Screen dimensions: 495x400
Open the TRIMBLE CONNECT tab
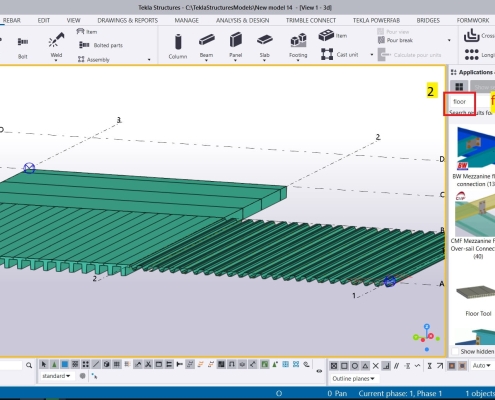311,20
